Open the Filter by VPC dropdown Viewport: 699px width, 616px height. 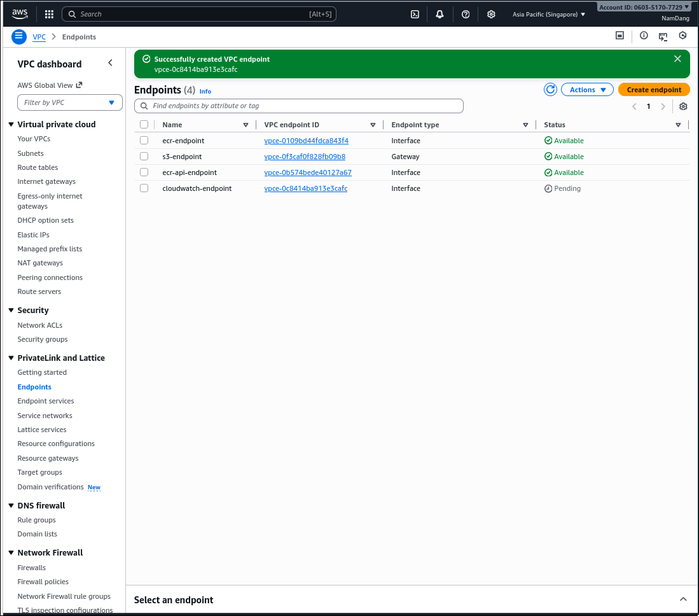[x=69, y=102]
